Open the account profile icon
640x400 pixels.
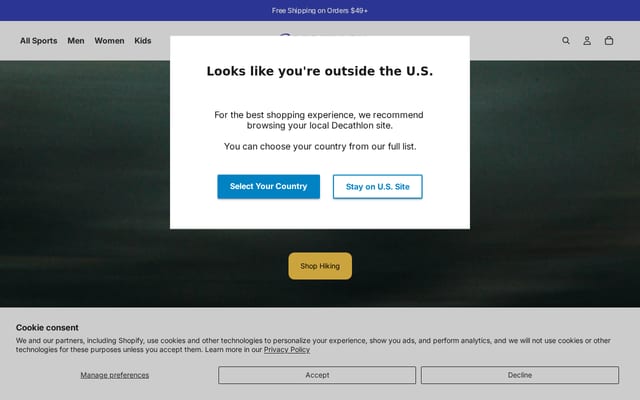coord(587,40)
